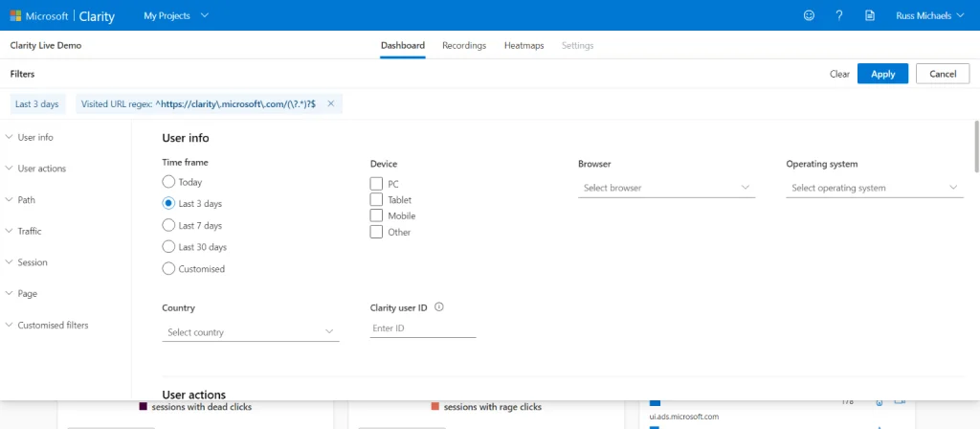Expand the Path filter section
Screen dimensions: 980x429
click(20, 200)
